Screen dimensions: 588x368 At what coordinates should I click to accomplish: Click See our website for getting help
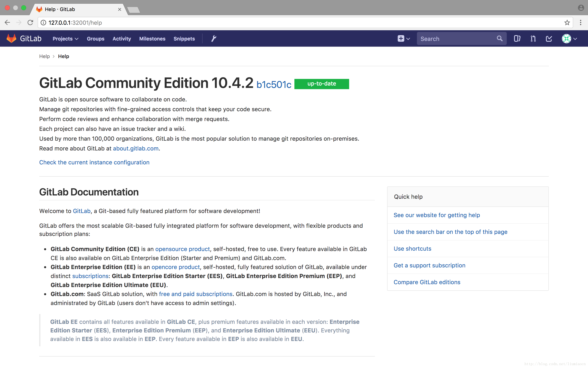[437, 215]
